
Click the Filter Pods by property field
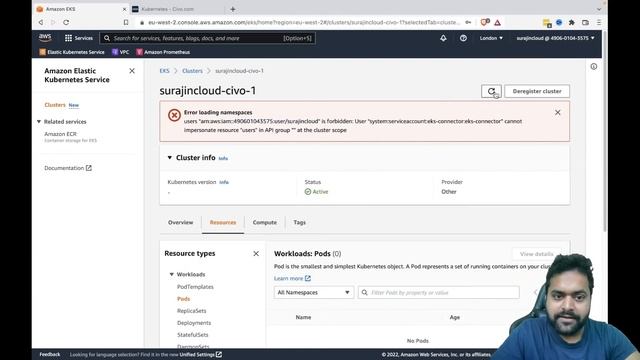pyautogui.click(x=438, y=292)
